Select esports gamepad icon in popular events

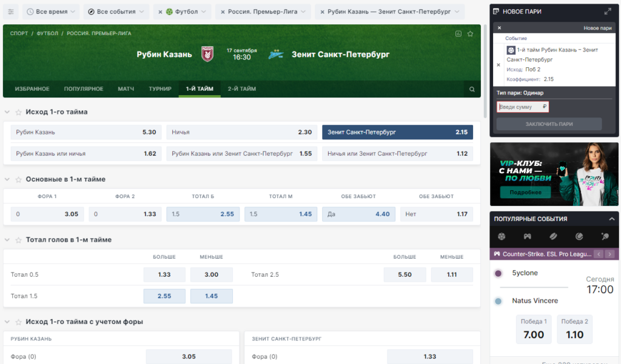click(528, 236)
